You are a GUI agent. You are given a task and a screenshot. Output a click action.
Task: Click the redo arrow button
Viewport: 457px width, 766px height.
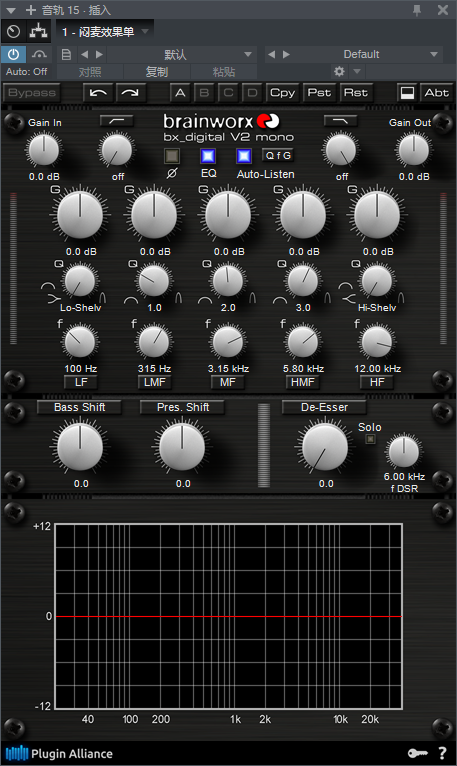[x=130, y=93]
